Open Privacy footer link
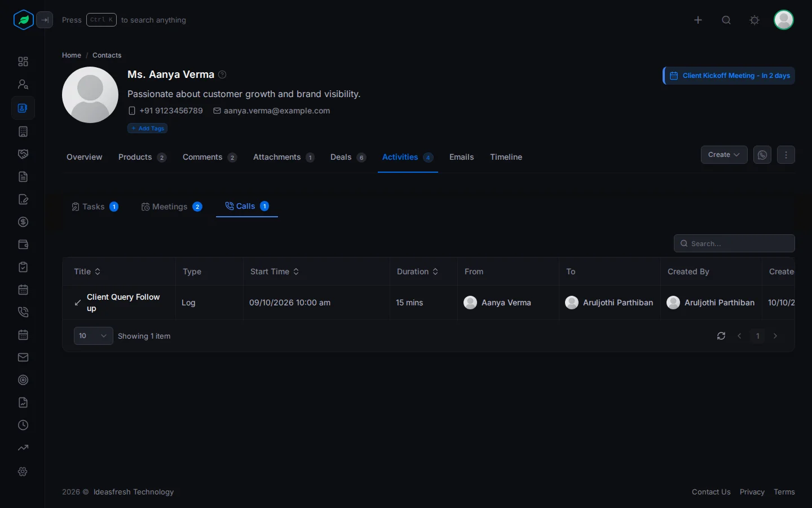 click(752, 492)
